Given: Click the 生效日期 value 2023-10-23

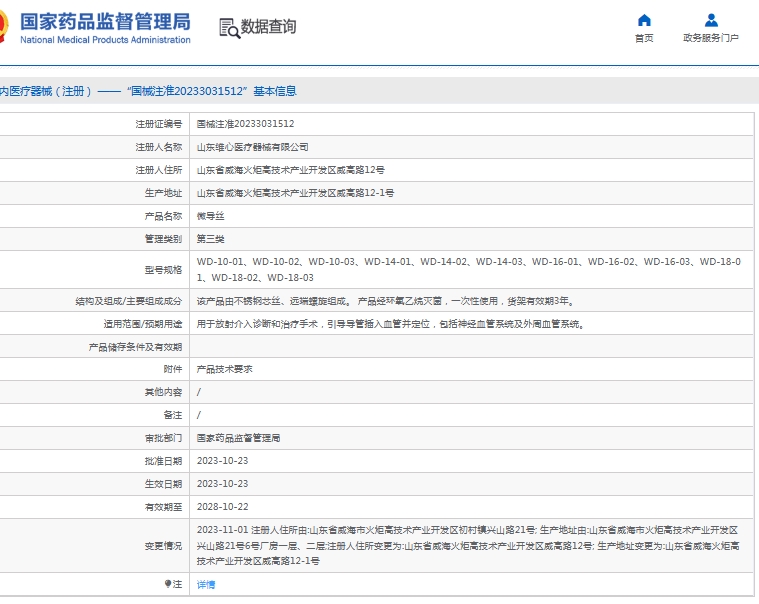Looking at the screenshot, I should pyautogui.click(x=223, y=484).
